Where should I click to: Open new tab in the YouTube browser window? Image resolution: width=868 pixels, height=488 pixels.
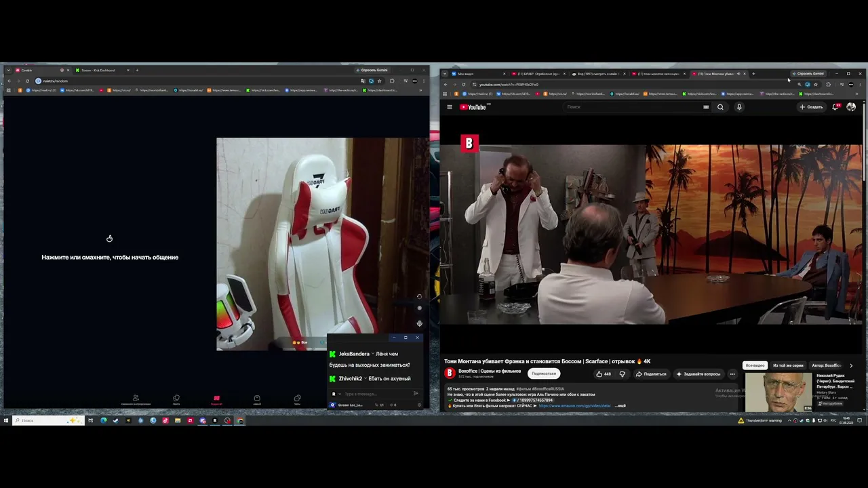(753, 74)
